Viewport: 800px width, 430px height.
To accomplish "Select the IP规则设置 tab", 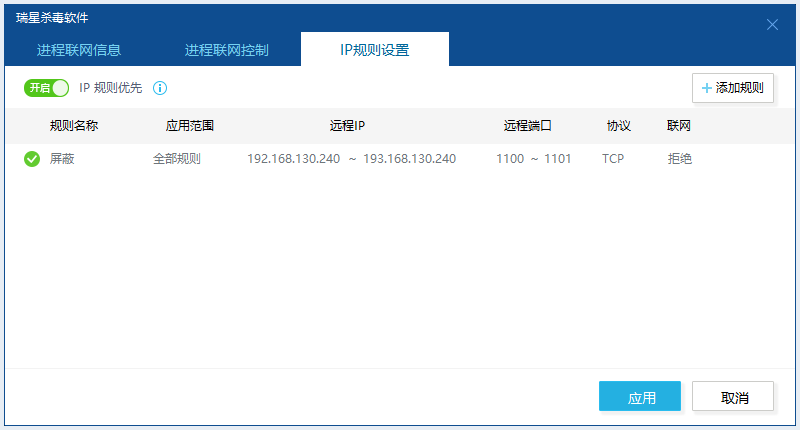I will tap(374, 49).
